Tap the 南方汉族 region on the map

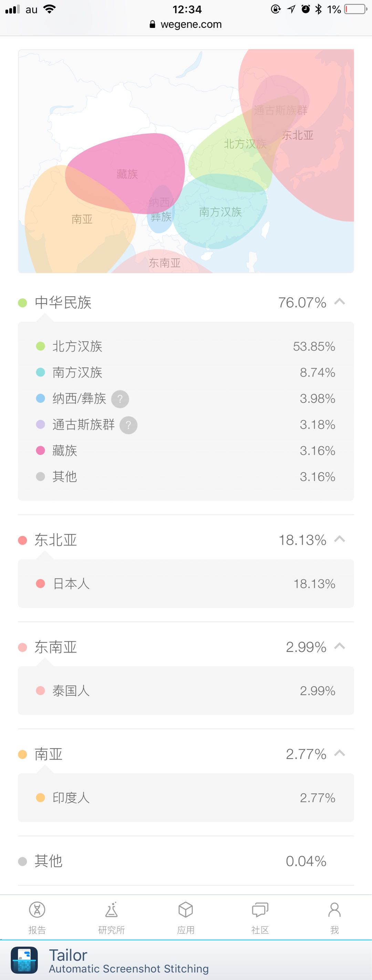(x=220, y=211)
